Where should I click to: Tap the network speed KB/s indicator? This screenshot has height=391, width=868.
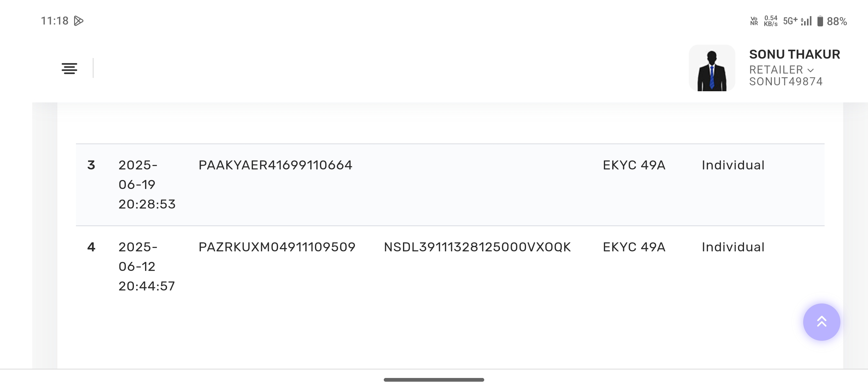[x=771, y=21]
